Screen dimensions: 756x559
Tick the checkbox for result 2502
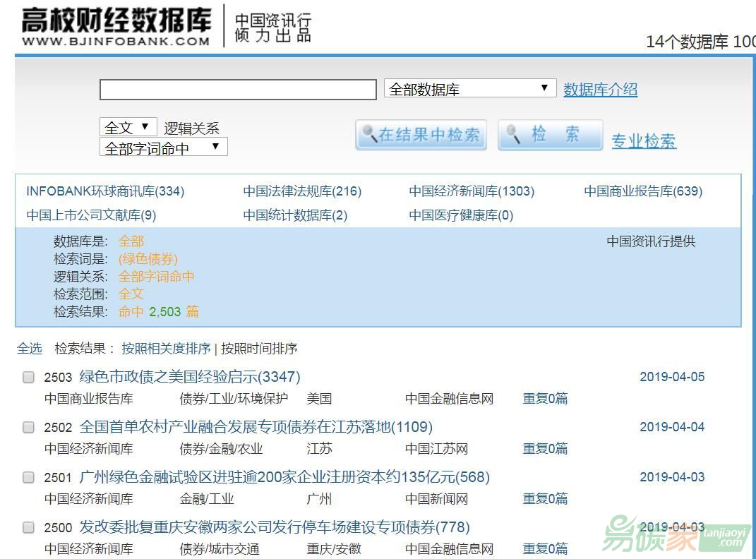click(x=28, y=427)
